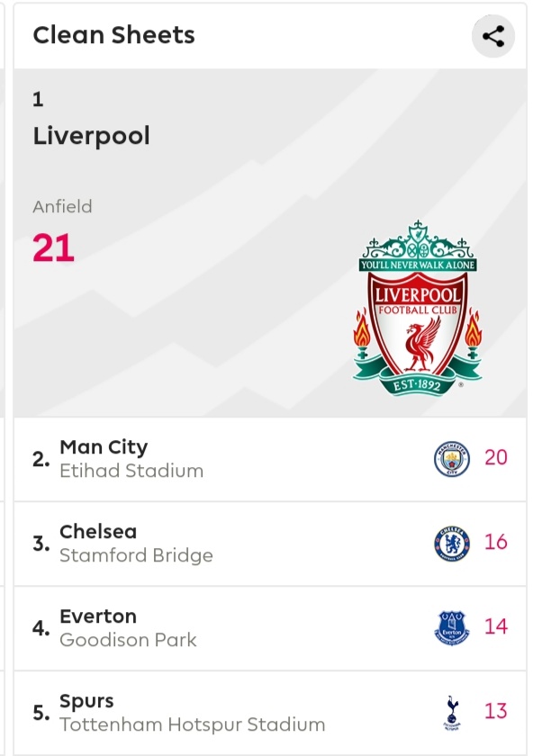Open the Spurs team link

(86, 701)
